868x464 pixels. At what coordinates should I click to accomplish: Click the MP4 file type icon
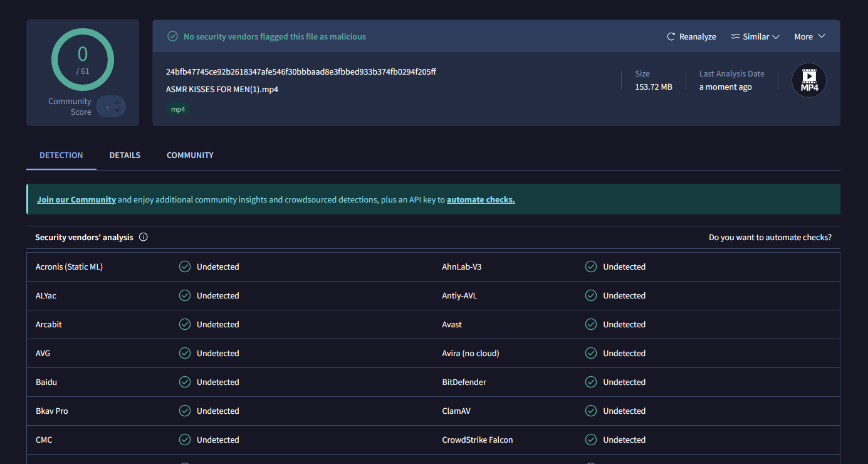click(x=809, y=80)
